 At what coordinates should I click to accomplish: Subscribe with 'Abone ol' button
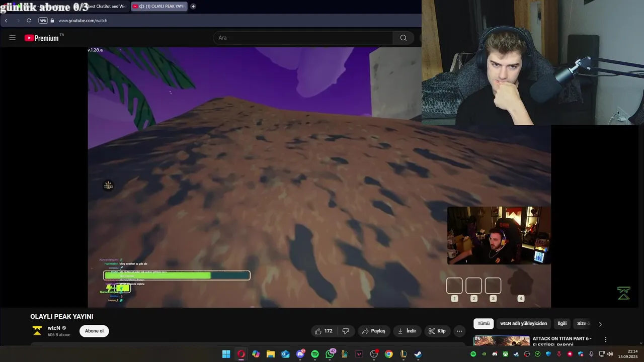coord(94,331)
